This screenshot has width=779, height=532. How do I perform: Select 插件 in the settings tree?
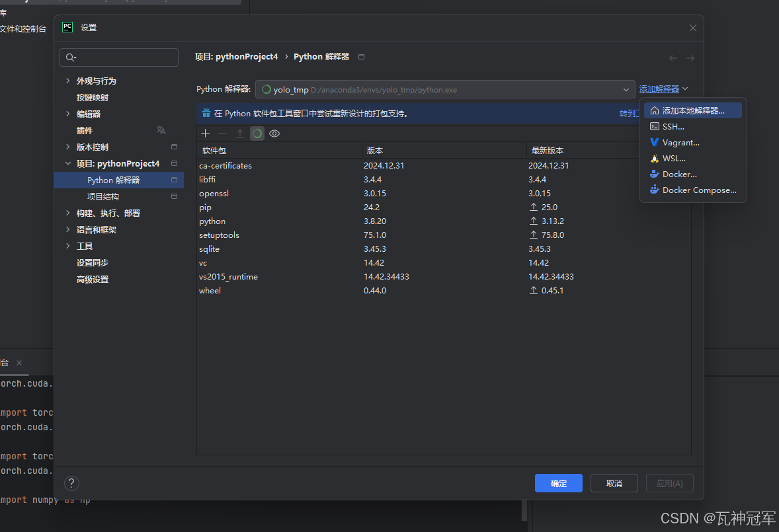(85, 130)
